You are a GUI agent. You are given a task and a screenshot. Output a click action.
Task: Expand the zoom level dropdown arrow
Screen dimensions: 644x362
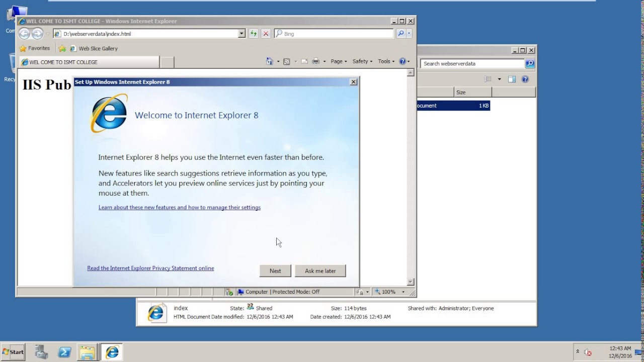[x=403, y=292]
